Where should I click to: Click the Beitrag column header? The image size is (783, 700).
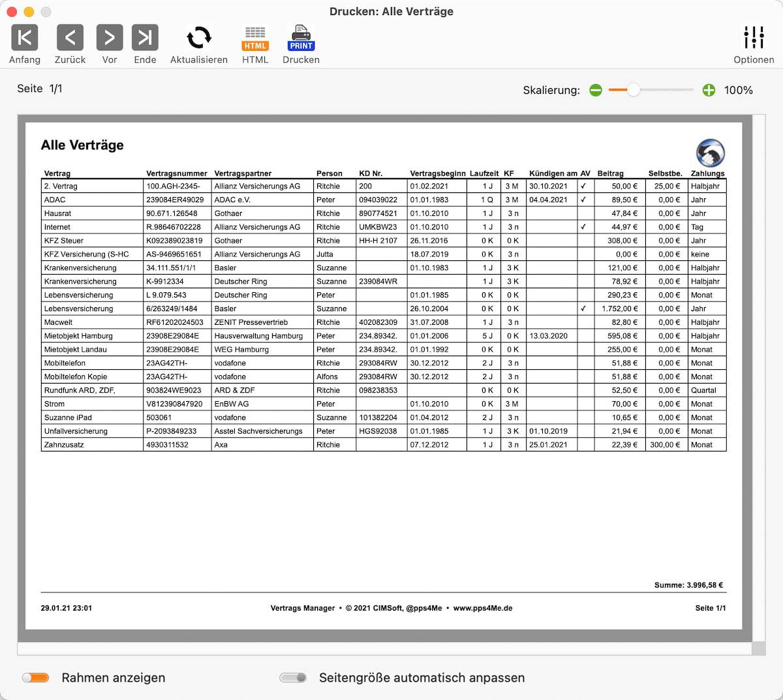[611, 174]
